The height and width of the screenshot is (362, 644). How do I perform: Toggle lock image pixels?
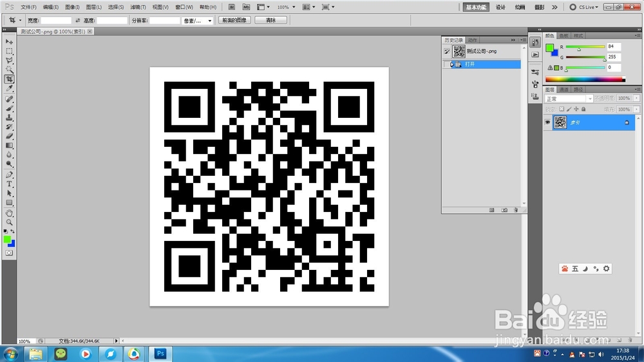[569, 110]
